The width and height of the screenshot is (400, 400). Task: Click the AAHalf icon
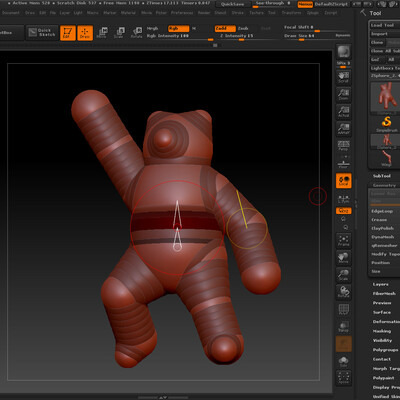coord(343,129)
